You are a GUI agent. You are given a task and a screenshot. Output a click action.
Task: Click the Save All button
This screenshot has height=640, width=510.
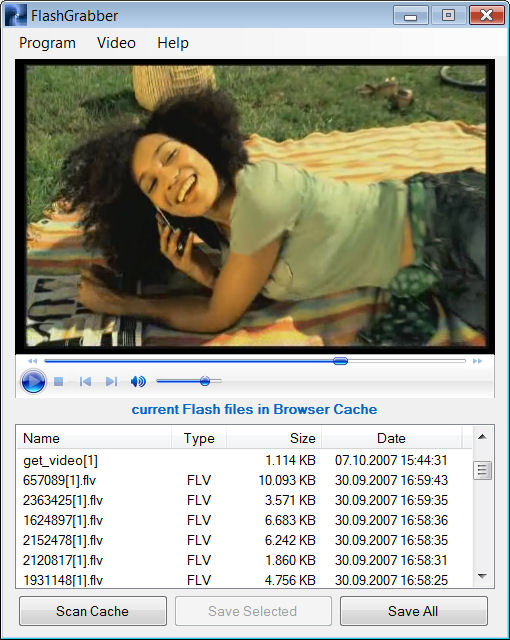(x=413, y=611)
